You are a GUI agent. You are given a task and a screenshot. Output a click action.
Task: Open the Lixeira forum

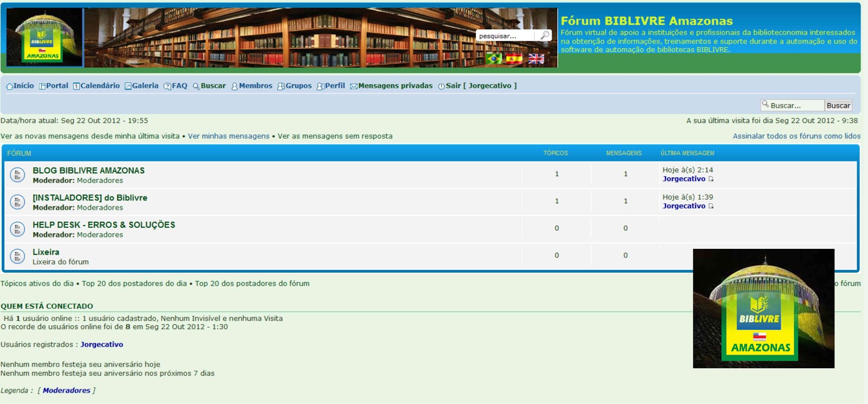[46, 252]
